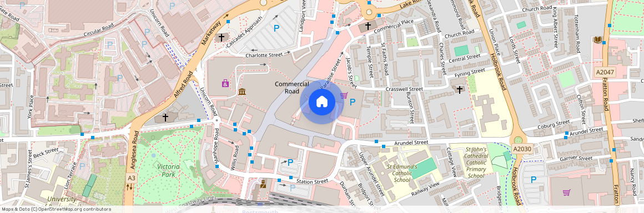Click the purple department store icon
The image size is (644, 213).
225,83
